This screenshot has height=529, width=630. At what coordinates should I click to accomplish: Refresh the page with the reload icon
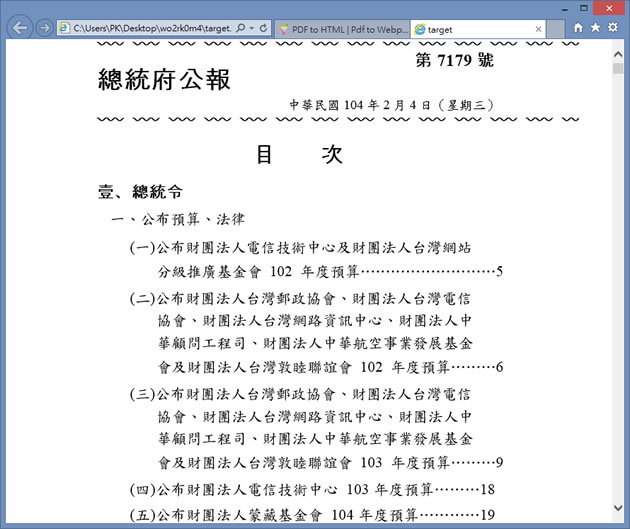pyautogui.click(x=264, y=28)
